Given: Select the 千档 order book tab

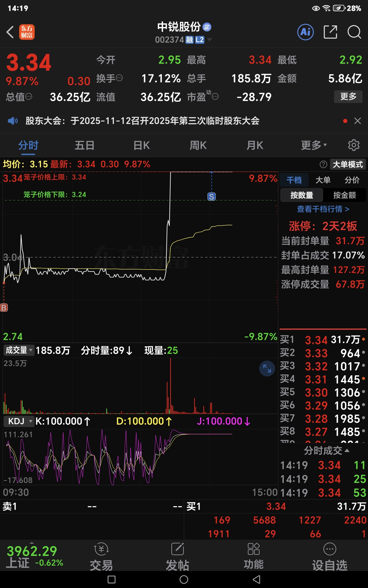Looking at the screenshot, I should [294, 180].
